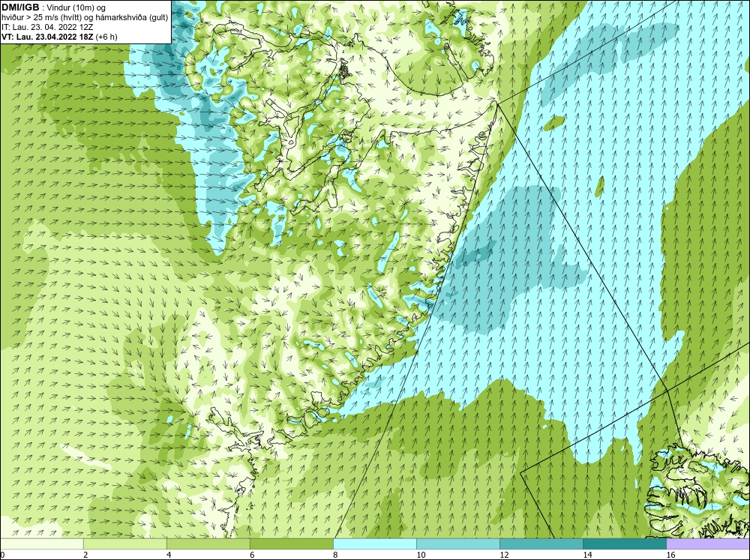Click the legend scale label "2"
Screen dimensions: 750x560
point(85,555)
